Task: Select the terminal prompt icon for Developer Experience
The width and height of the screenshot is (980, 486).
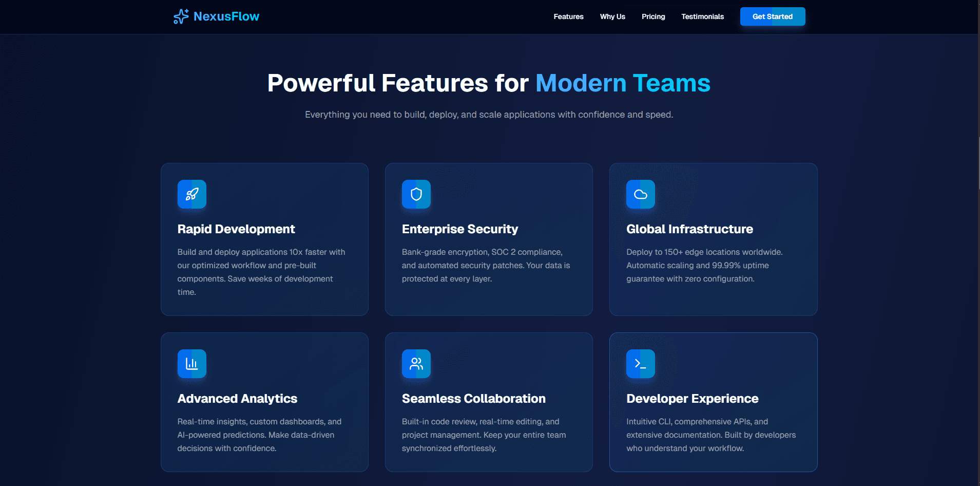Action: click(640, 364)
